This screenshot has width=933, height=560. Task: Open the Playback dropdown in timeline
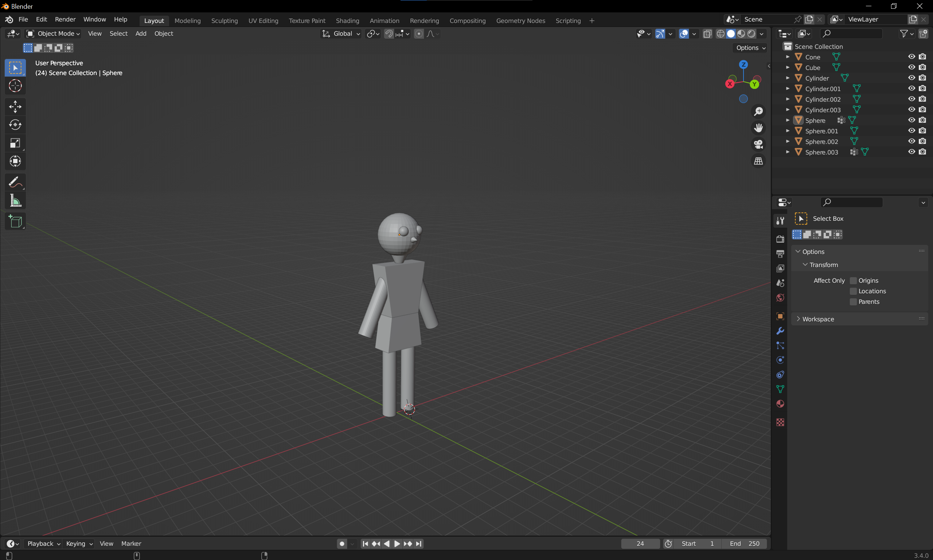click(x=43, y=544)
